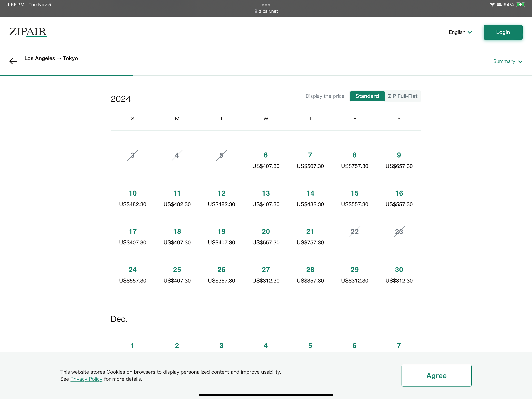Click the Dec. month heading

119,319
